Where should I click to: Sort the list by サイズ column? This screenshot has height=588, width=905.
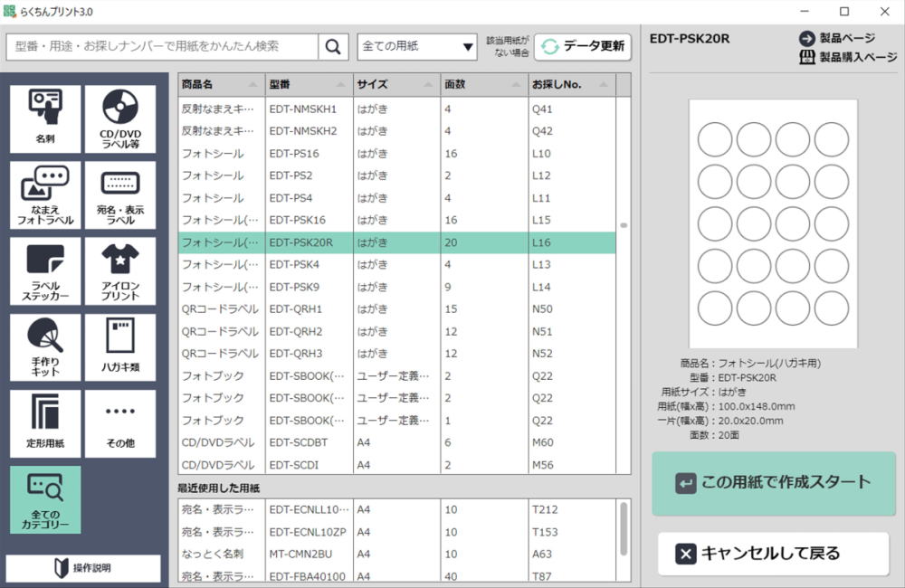point(396,84)
